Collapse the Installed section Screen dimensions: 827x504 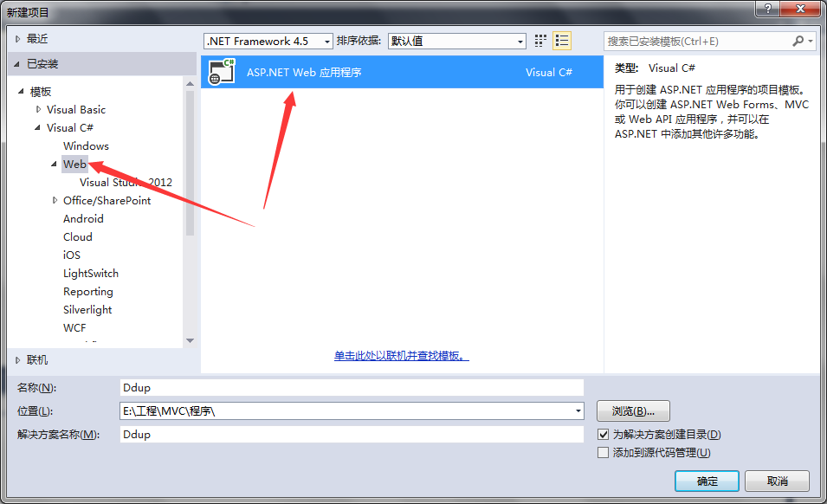tap(17, 64)
